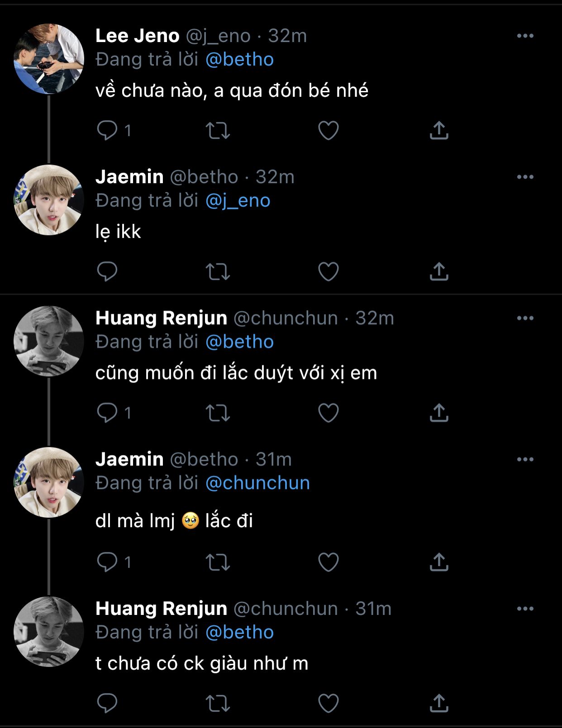Open more options on Jaemin's 'lẹ ikk' tweet
This screenshot has width=562, height=728.
pyautogui.click(x=525, y=177)
